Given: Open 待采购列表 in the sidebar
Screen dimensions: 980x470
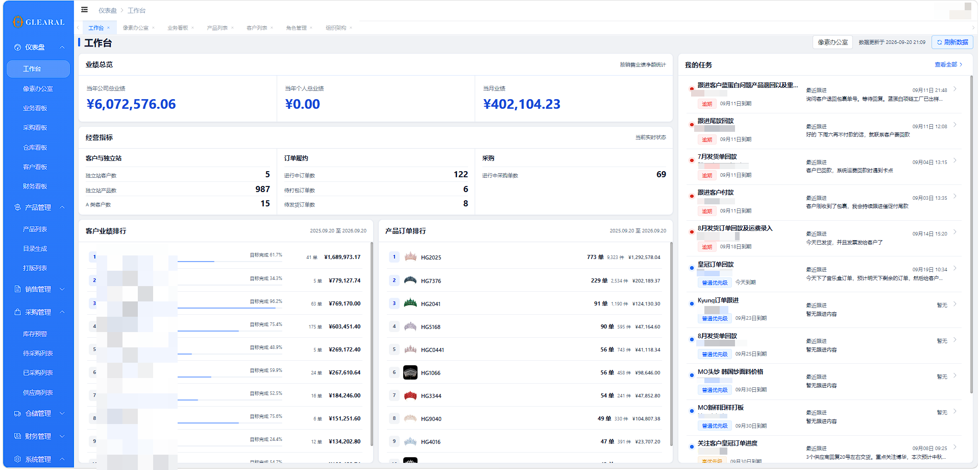Looking at the screenshot, I should (38, 354).
